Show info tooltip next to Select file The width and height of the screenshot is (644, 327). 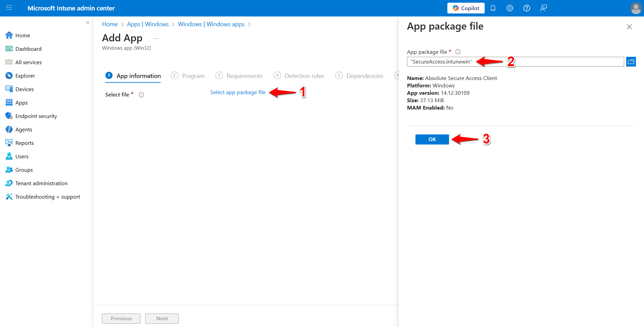point(141,95)
